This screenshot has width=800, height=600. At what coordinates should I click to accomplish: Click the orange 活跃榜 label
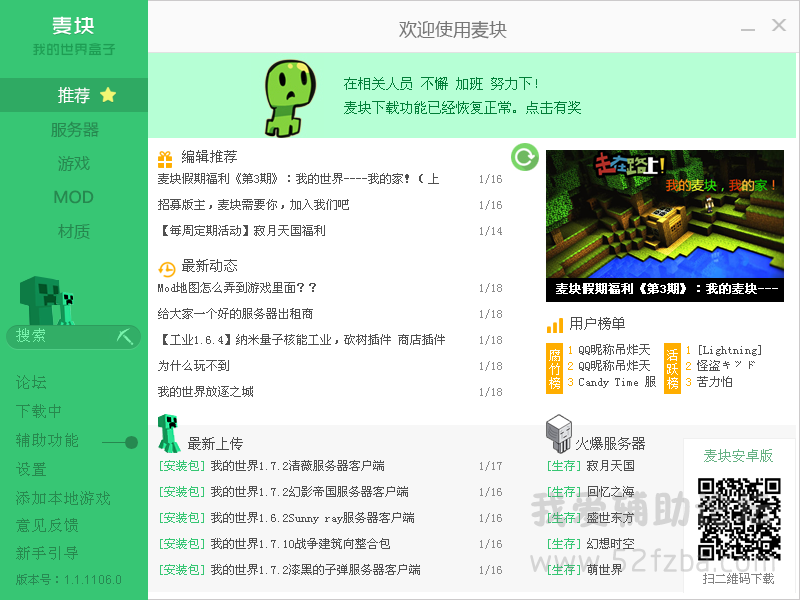click(x=672, y=368)
